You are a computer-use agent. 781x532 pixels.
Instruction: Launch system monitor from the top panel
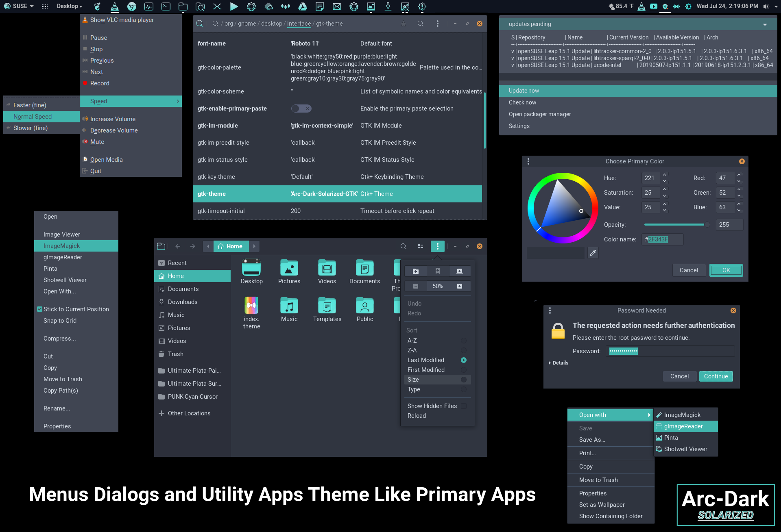pos(149,7)
